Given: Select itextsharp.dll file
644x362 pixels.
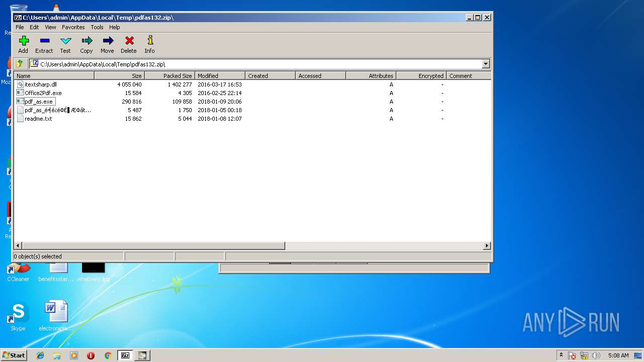Looking at the screenshot, I should (x=41, y=84).
